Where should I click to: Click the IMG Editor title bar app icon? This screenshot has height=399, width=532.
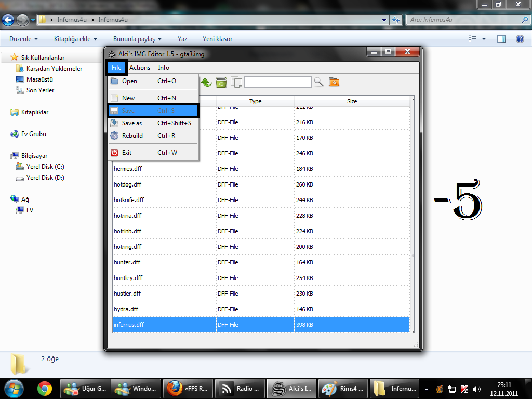(x=112, y=54)
